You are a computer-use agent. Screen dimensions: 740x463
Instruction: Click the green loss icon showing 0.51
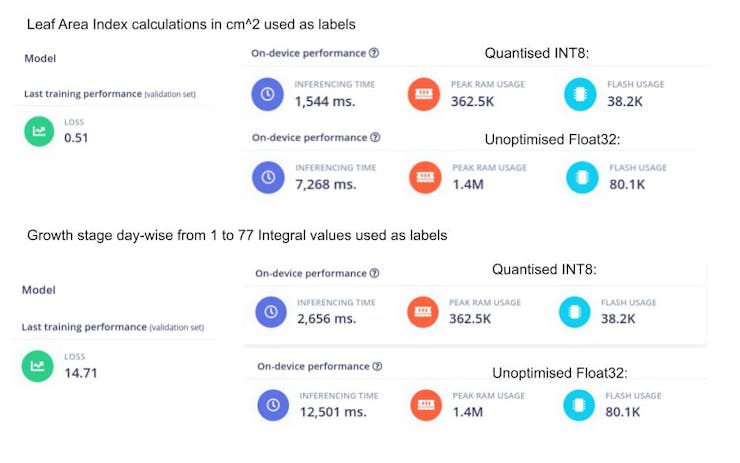(39, 130)
